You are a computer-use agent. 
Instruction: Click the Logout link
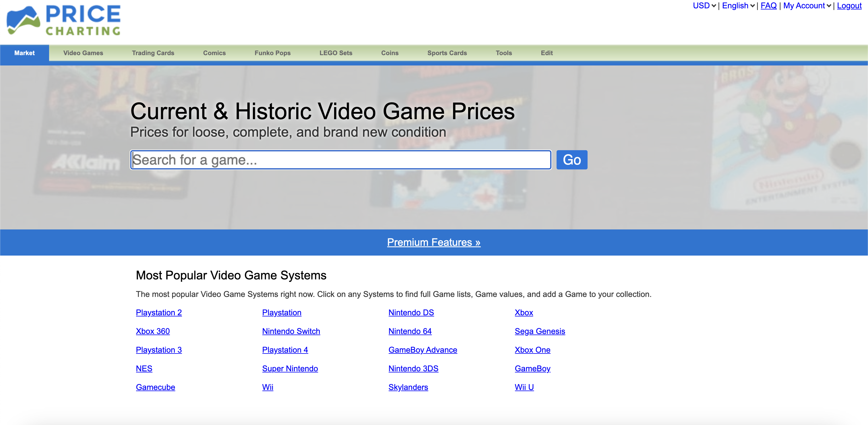click(849, 6)
